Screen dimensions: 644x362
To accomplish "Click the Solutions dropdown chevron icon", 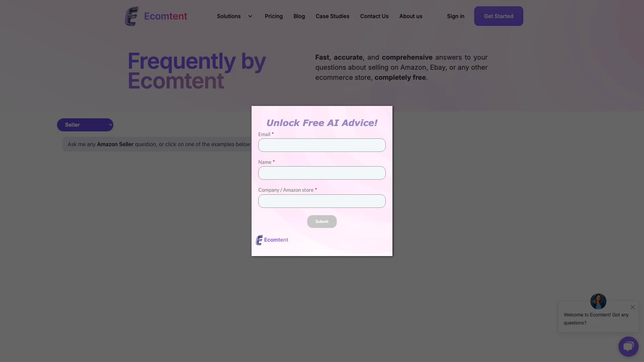I will click(250, 16).
